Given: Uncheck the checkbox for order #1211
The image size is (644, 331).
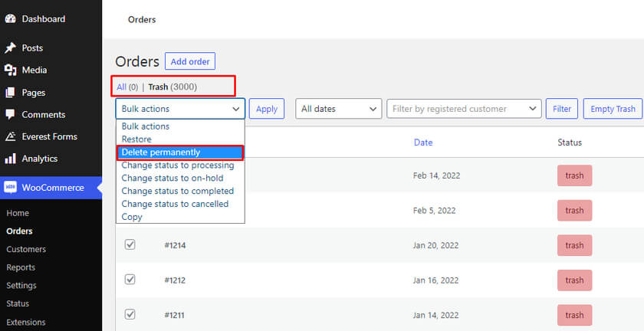Looking at the screenshot, I should [130, 314].
